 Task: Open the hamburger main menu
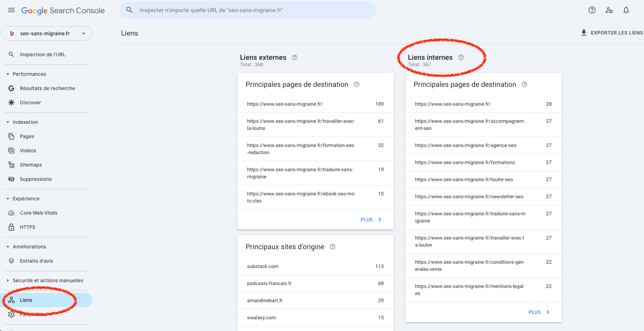click(x=11, y=10)
